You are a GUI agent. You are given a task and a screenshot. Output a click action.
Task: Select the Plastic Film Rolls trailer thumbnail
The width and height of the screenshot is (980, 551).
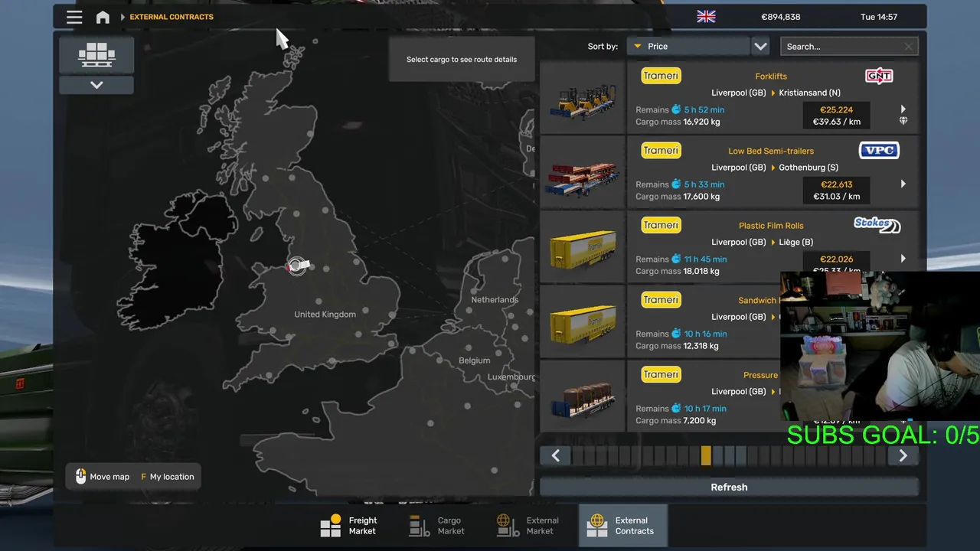583,248
